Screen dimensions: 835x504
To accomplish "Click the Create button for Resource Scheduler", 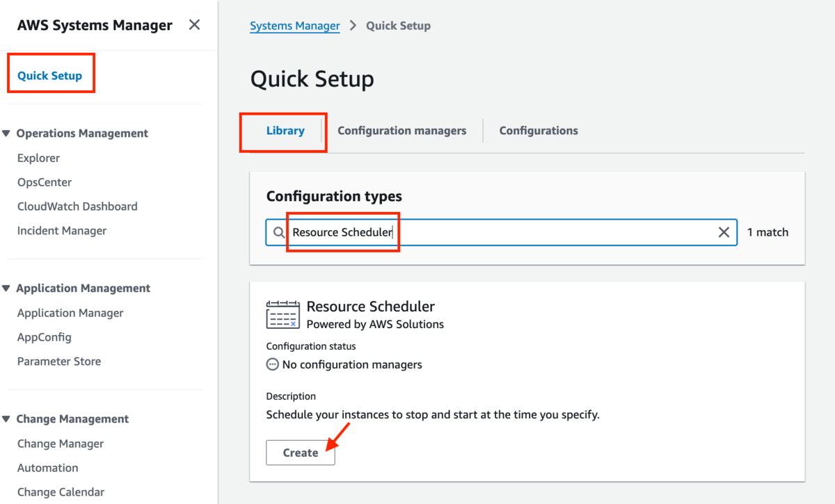I will (301, 453).
